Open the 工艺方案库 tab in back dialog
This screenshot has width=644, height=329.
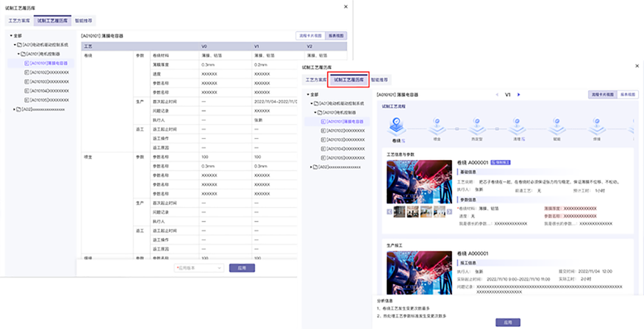click(19, 21)
